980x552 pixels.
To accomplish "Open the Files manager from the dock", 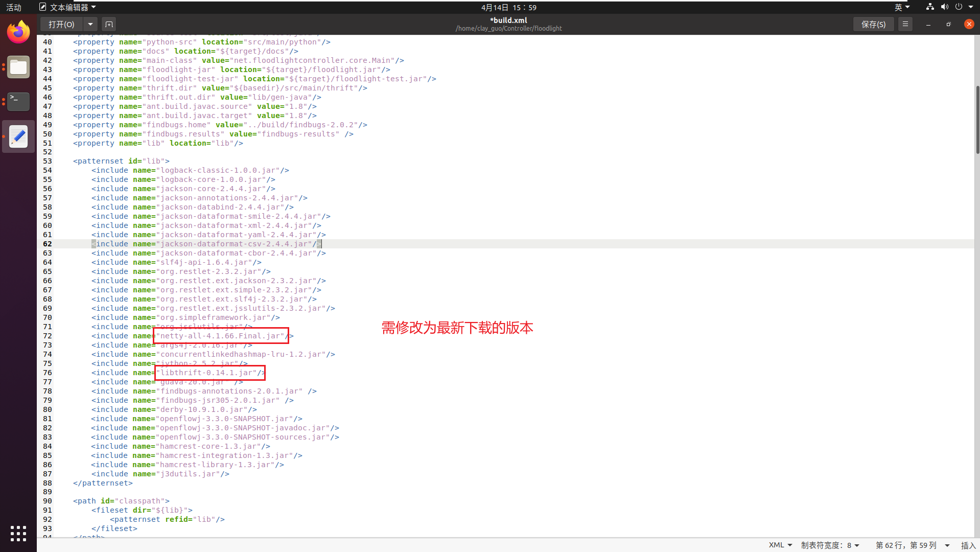I will pos(18,67).
